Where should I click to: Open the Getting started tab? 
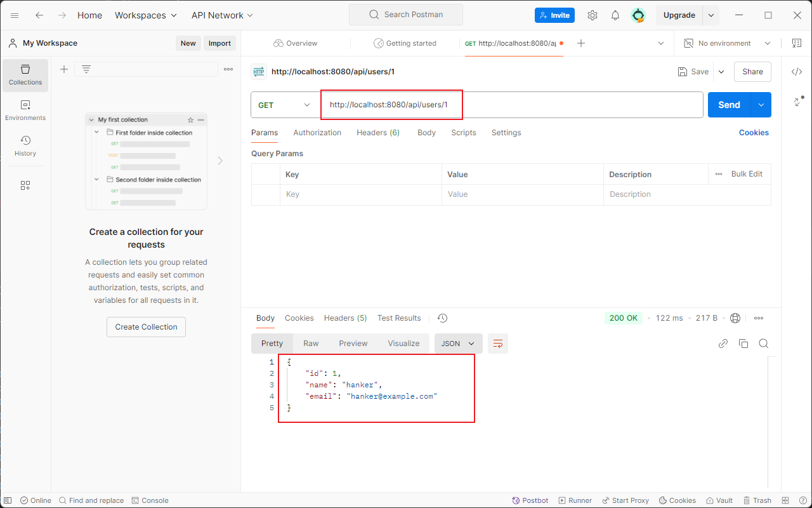[x=405, y=43]
